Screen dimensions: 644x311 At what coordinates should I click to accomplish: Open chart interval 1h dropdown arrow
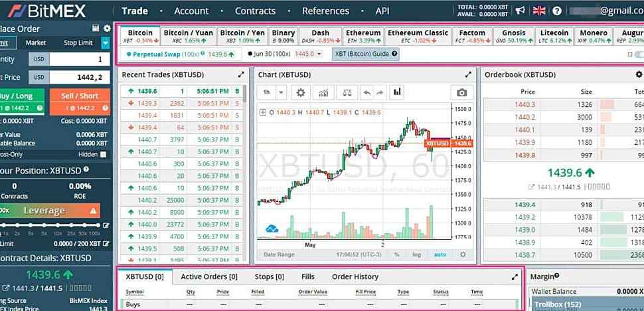click(x=282, y=92)
